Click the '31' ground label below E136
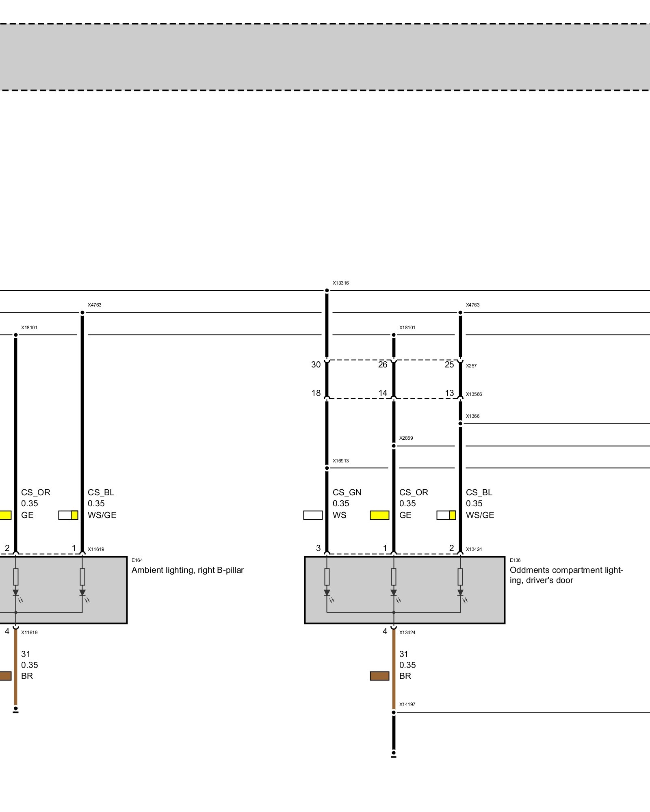The width and height of the screenshot is (650, 812). click(403, 654)
